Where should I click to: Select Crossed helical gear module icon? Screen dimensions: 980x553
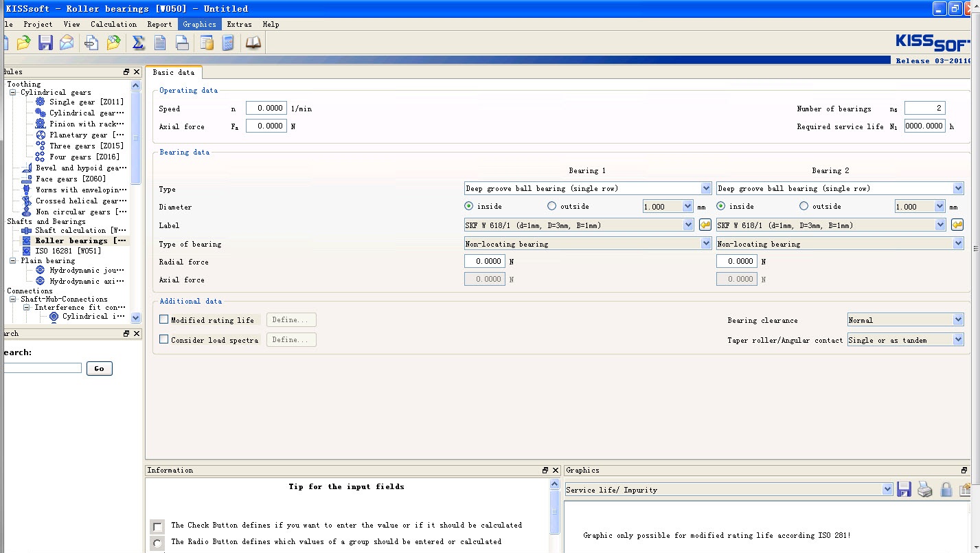tap(27, 201)
